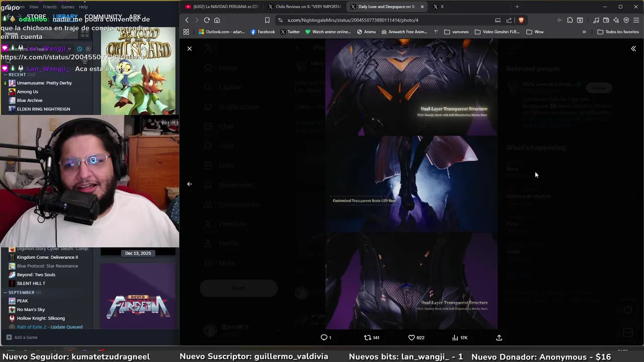644x362 pixels.
Task: Open the Steam View menu
Action: point(34,7)
